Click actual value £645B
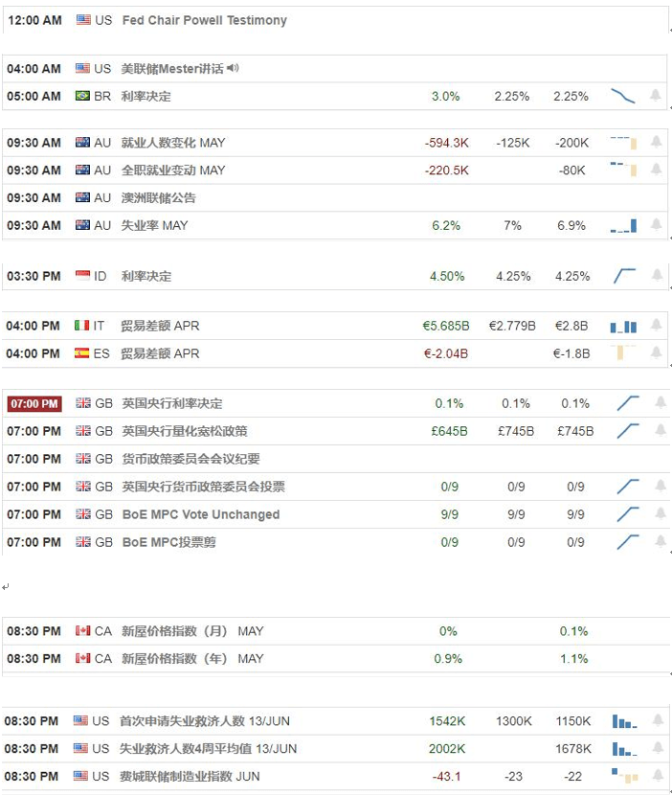The image size is (672, 795). [x=449, y=431]
